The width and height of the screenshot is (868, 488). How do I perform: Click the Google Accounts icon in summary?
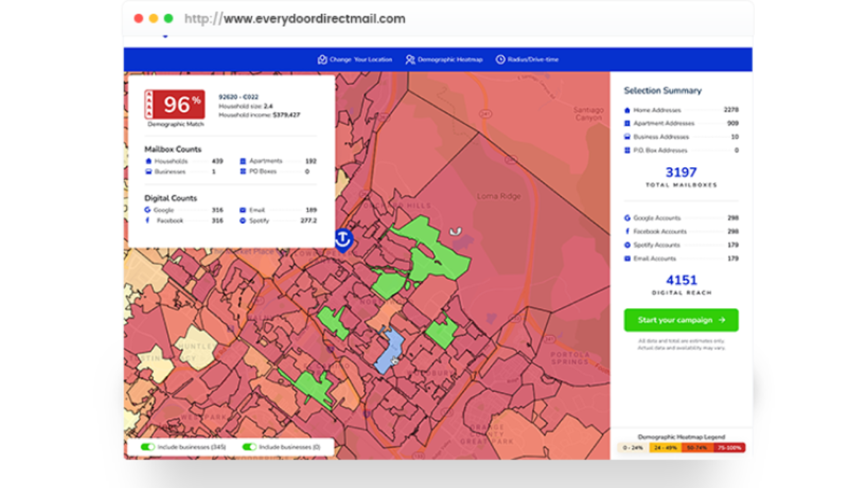(x=627, y=218)
